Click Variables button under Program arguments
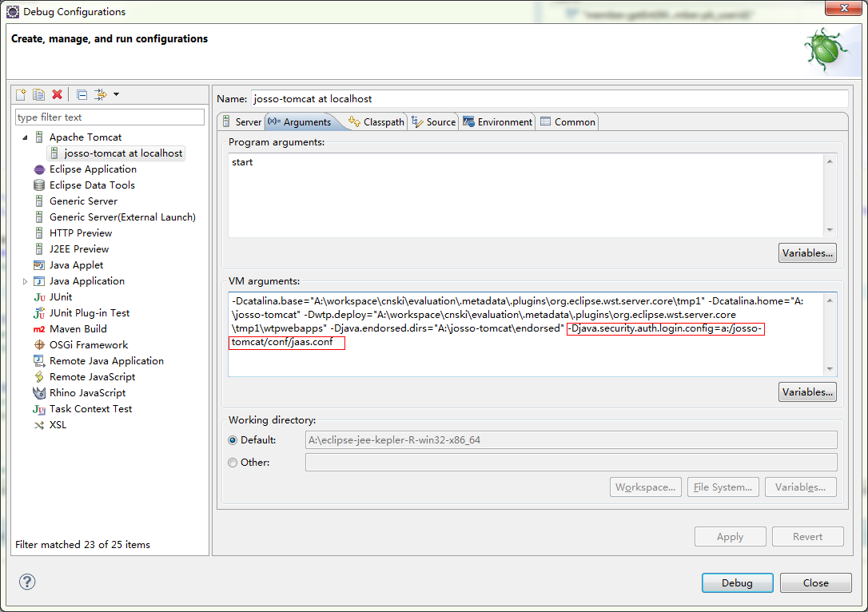Image resolution: width=868 pixels, height=612 pixels. pyautogui.click(x=807, y=253)
